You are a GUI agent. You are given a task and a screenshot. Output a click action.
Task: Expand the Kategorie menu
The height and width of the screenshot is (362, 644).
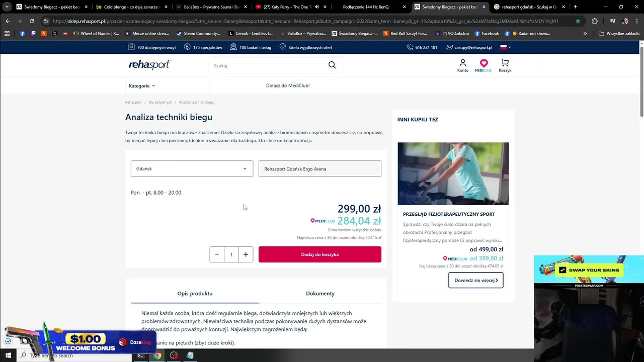tap(142, 85)
